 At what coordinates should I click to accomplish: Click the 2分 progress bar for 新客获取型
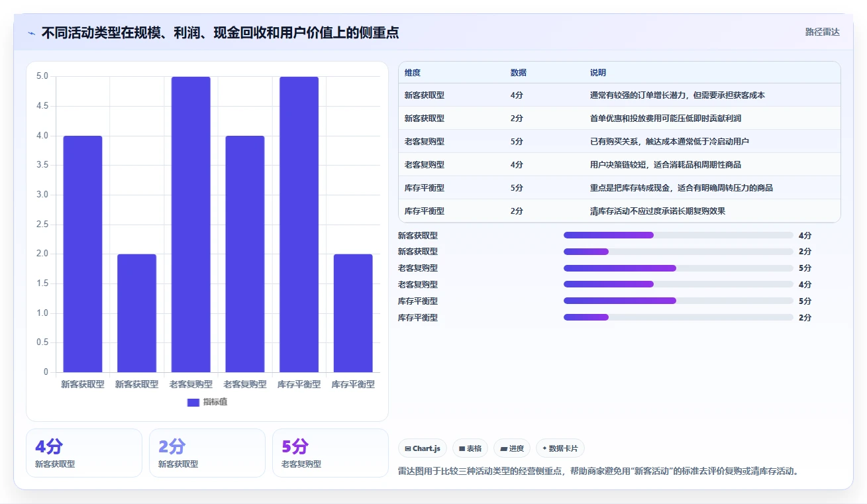click(678, 252)
